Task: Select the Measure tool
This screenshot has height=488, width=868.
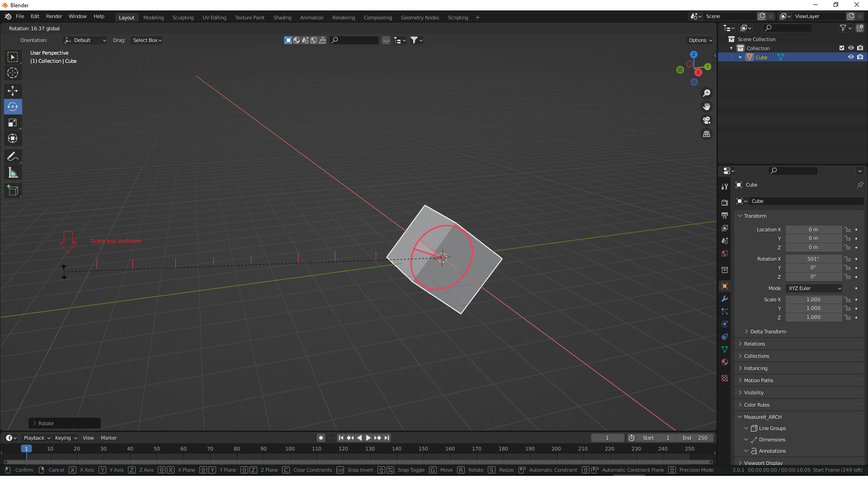Action: pyautogui.click(x=13, y=173)
